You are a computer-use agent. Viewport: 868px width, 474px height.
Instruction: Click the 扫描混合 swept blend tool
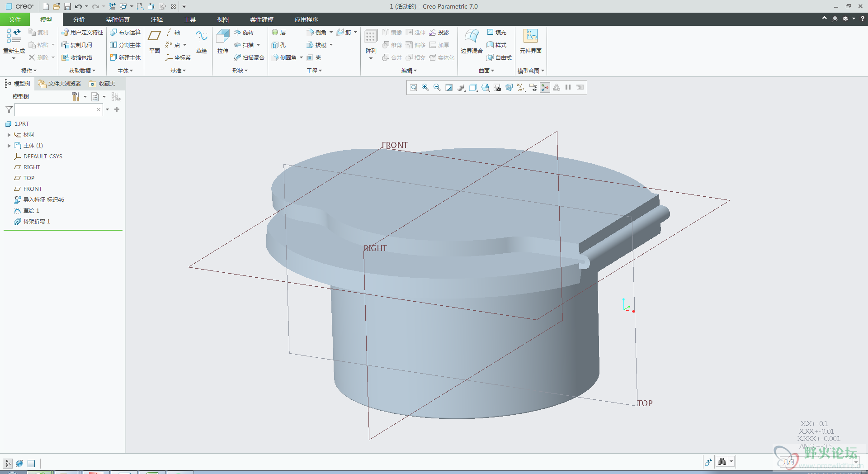click(x=249, y=57)
